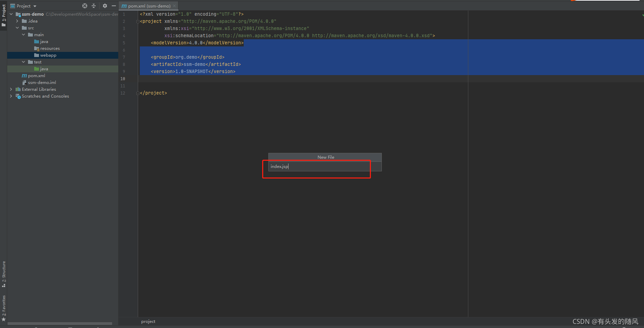Click the modelVersion line

(197, 43)
